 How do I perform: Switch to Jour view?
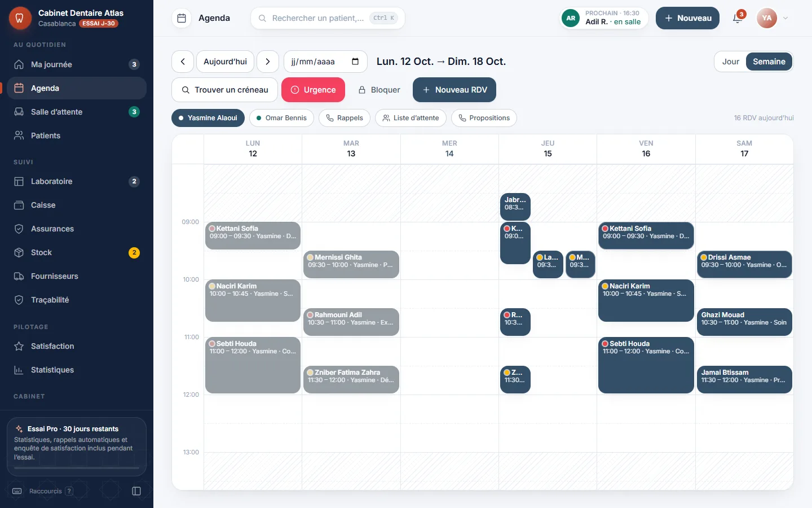pyautogui.click(x=731, y=62)
